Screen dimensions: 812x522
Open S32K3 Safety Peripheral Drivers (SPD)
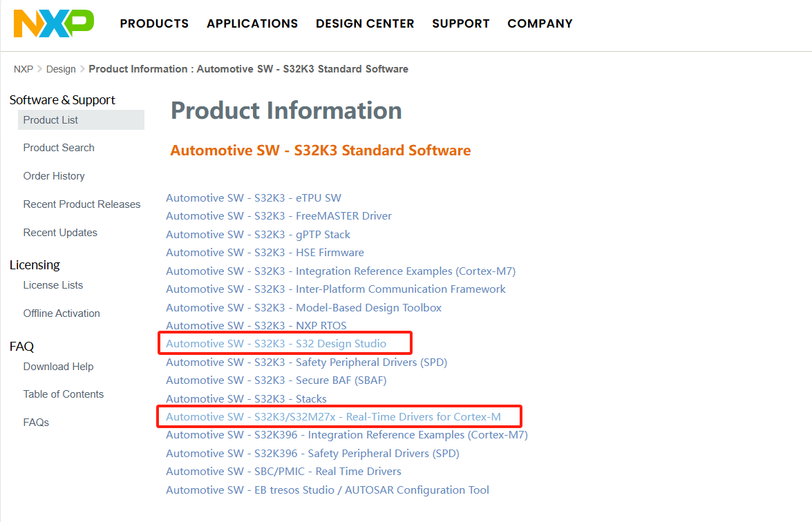pyautogui.click(x=307, y=362)
